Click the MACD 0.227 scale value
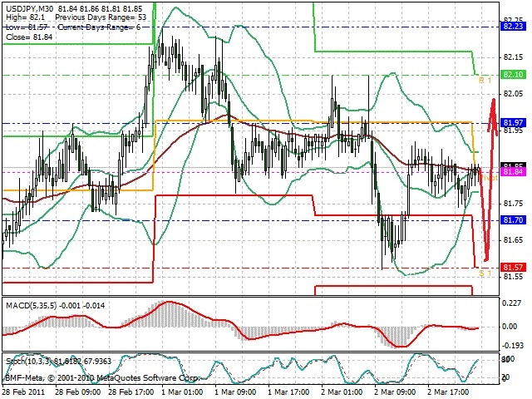The image size is (532, 399). pos(511,303)
